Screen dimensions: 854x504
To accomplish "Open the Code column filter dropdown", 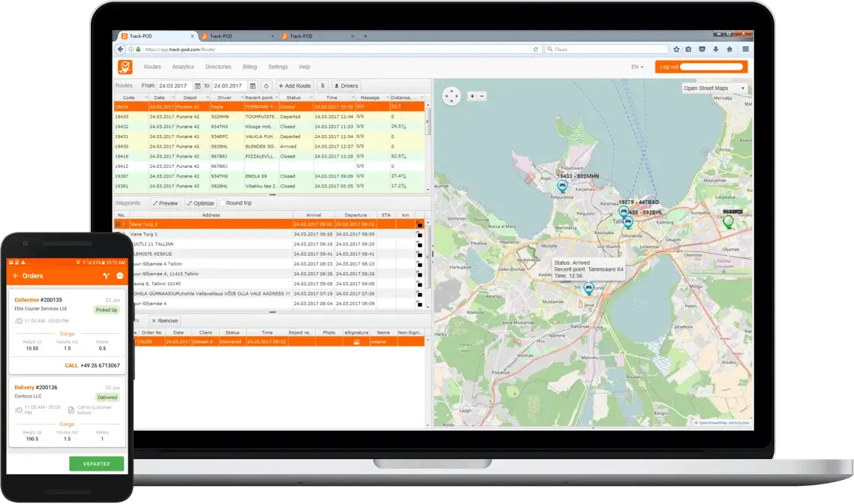I will click(x=146, y=97).
